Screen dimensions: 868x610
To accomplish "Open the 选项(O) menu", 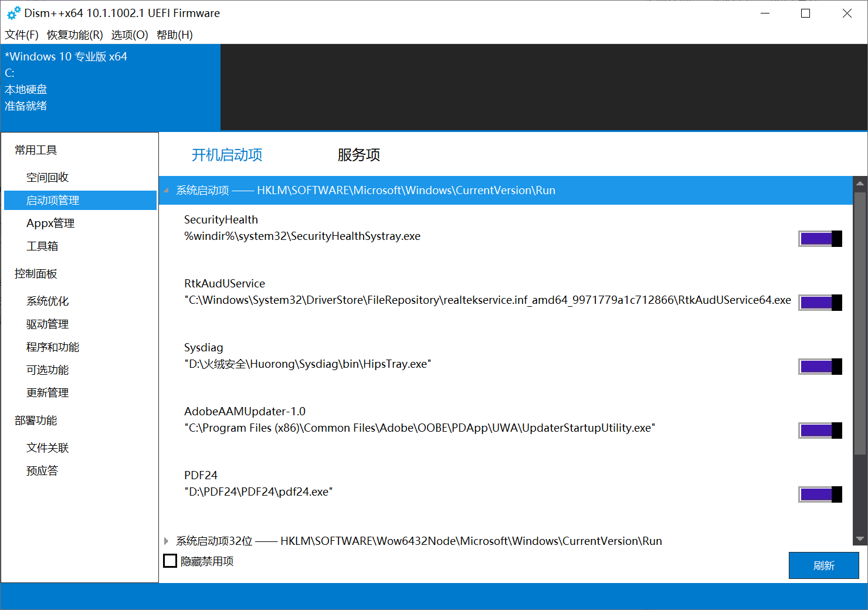I will [130, 35].
